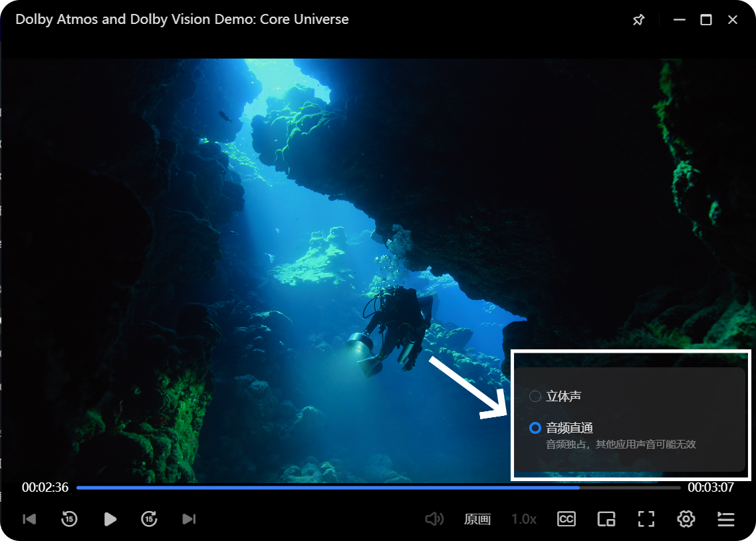Maximize the player window
The image size is (756, 541).
[706, 20]
